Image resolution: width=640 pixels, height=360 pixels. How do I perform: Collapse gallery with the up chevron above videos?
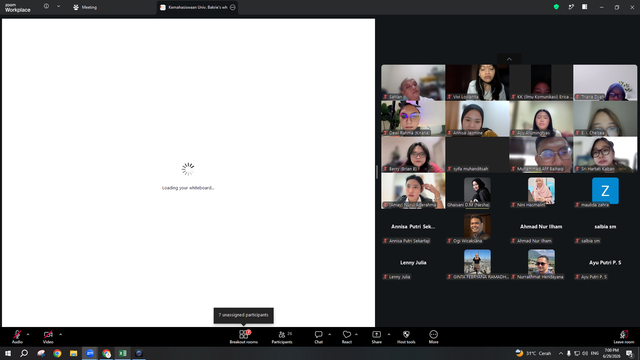(x=509, y=59)
